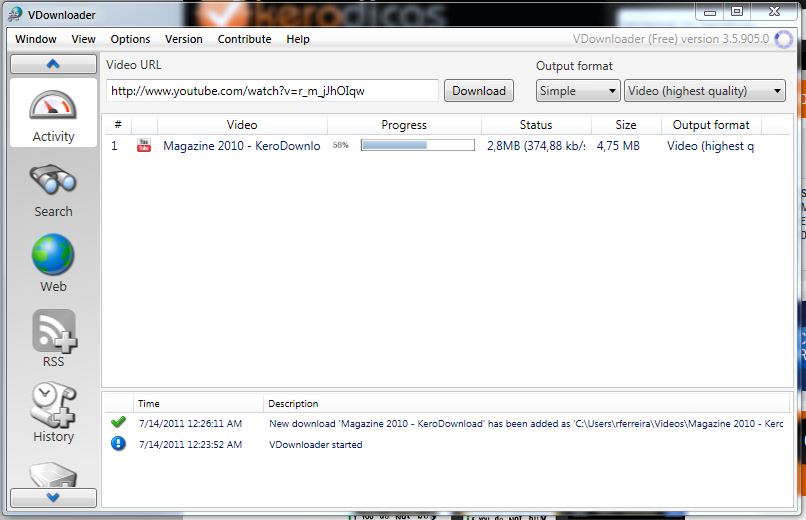The image size is (806, 520).
Task: Open the Simple output mode dropdown
Action: pyautogui.click(x=578, y=91)
